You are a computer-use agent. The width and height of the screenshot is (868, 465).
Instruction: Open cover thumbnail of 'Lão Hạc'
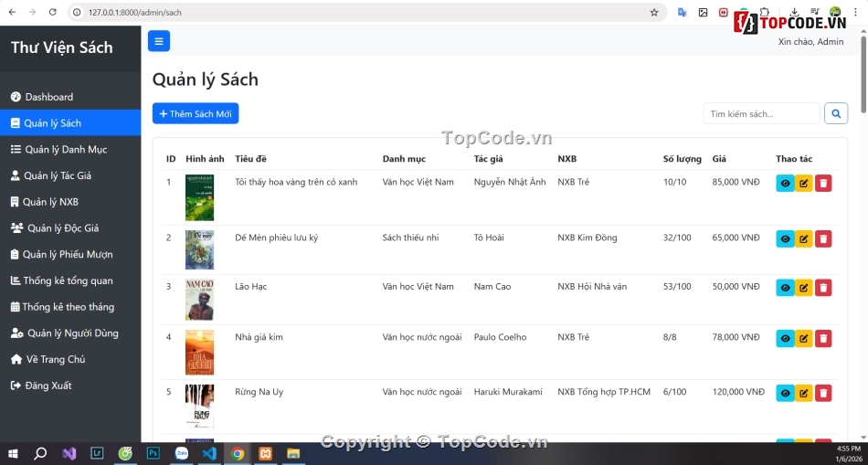click(x=199, y=300)
